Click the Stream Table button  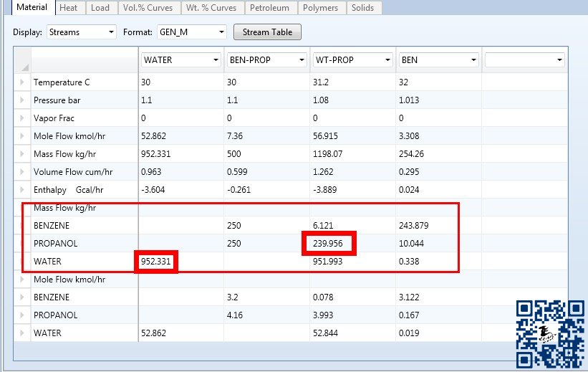(268, 32)
